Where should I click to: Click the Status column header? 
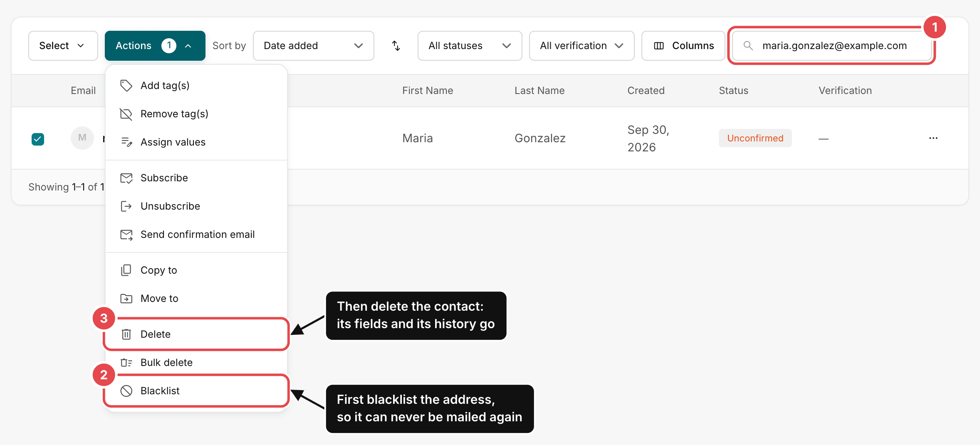pos(733,91)
